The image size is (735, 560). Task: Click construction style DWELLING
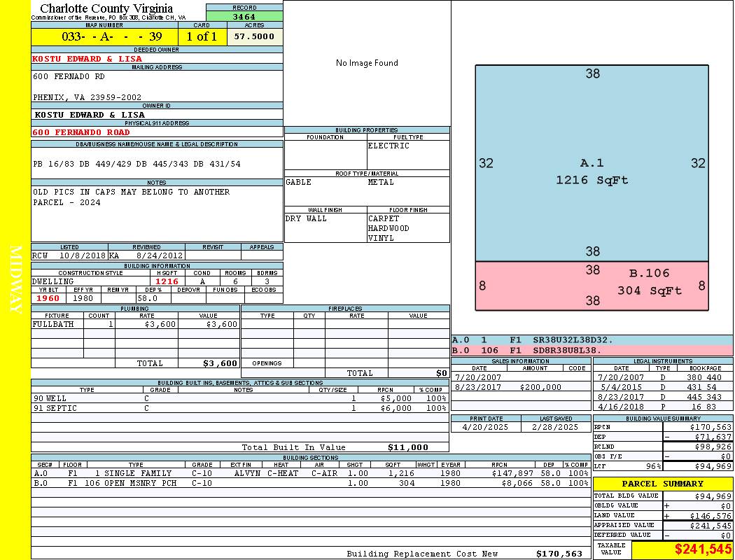click(x=52, y=281)
